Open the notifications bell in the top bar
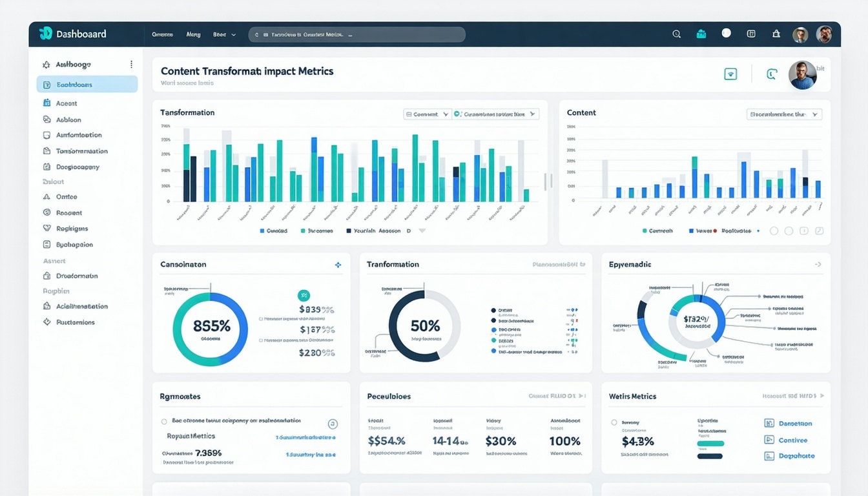This screenshot has height=496, width=868. 776,34
